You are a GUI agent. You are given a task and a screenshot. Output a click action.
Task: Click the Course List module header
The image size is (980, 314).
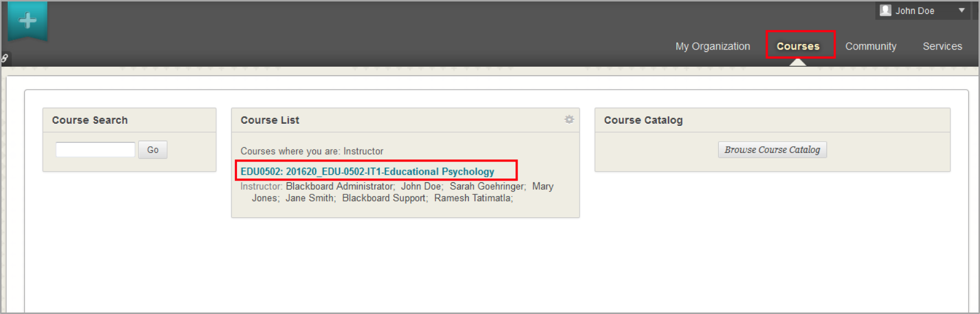270,120
